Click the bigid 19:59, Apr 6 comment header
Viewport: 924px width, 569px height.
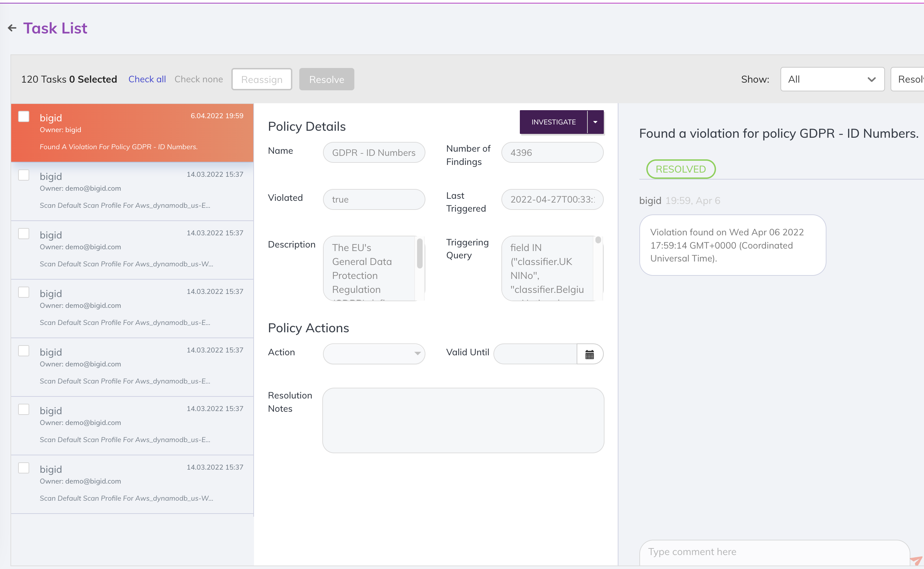[679, 201]
